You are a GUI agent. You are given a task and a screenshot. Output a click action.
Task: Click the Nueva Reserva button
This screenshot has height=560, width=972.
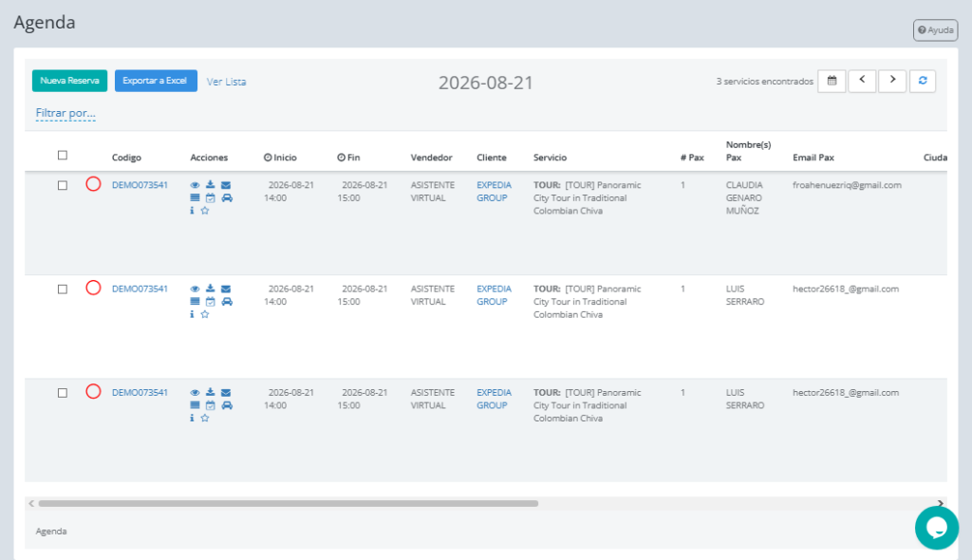[x=69, y=81]
